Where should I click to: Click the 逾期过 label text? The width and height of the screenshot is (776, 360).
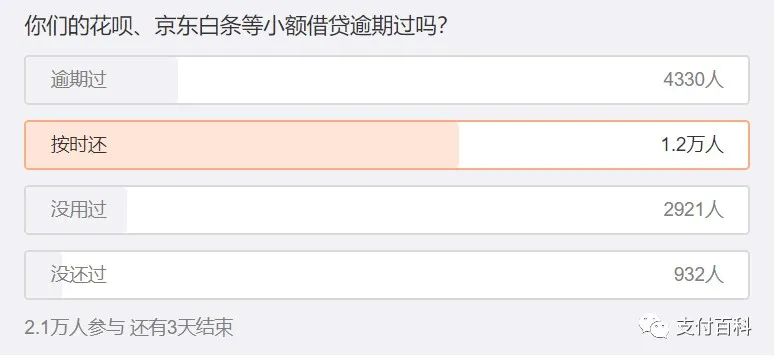[79, 80]
